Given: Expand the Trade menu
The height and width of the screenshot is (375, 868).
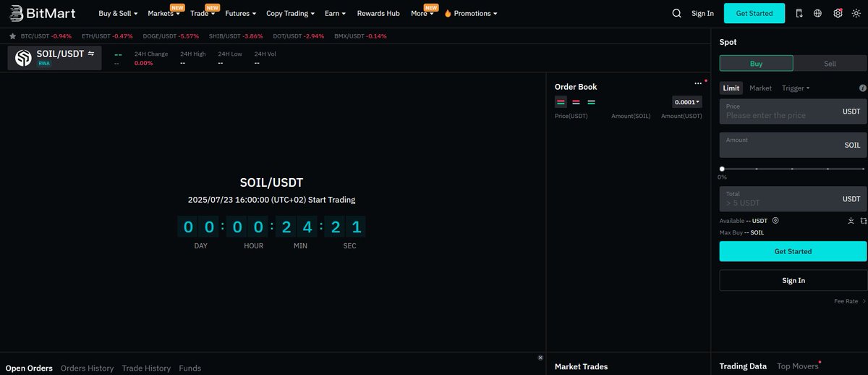Looking at the screenshot, I should tap(203, 13).
